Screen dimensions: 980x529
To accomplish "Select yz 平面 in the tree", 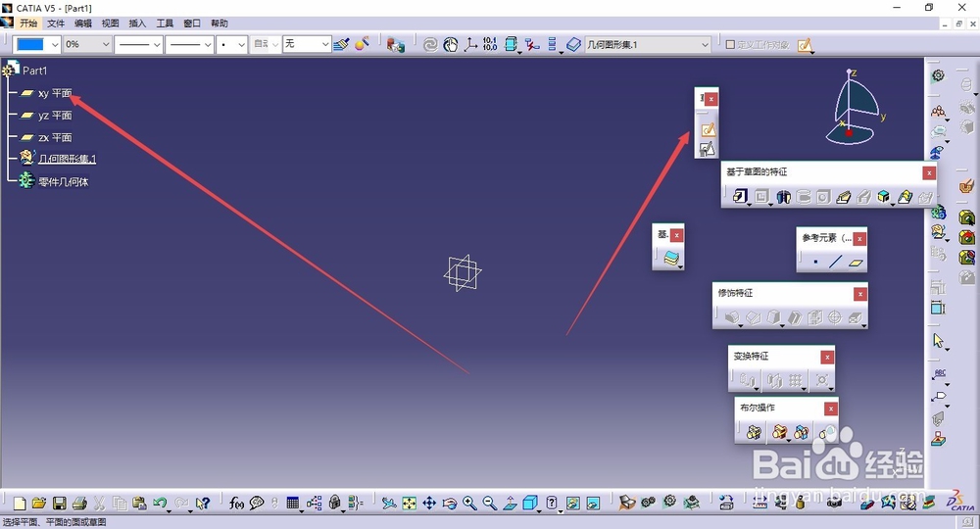I will pyautogui.click(x=55, y=116).
